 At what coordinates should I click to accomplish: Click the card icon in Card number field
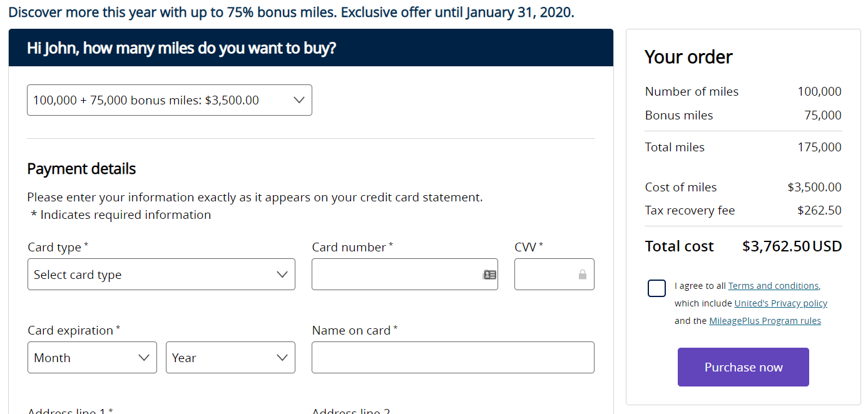489,275
